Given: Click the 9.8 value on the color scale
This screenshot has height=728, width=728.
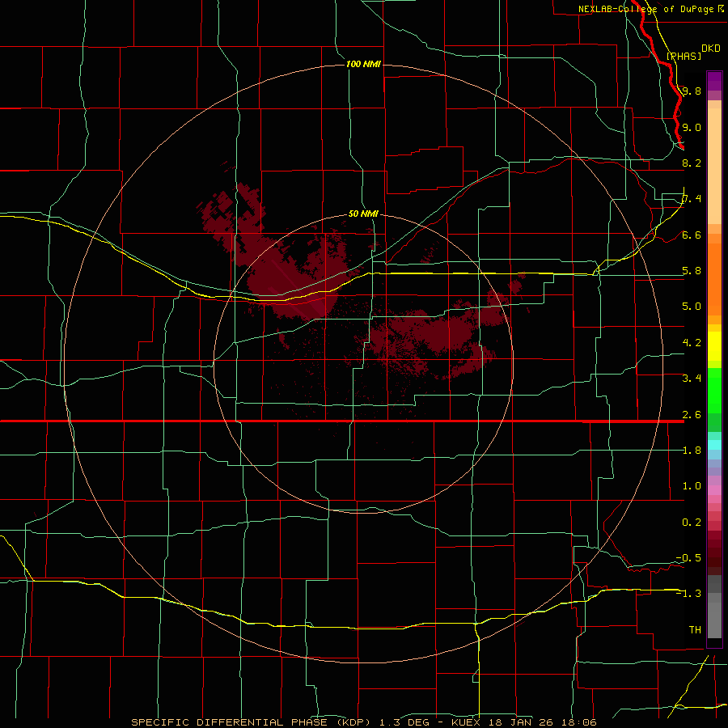Looking at the screenshot, I should (692, 91).
